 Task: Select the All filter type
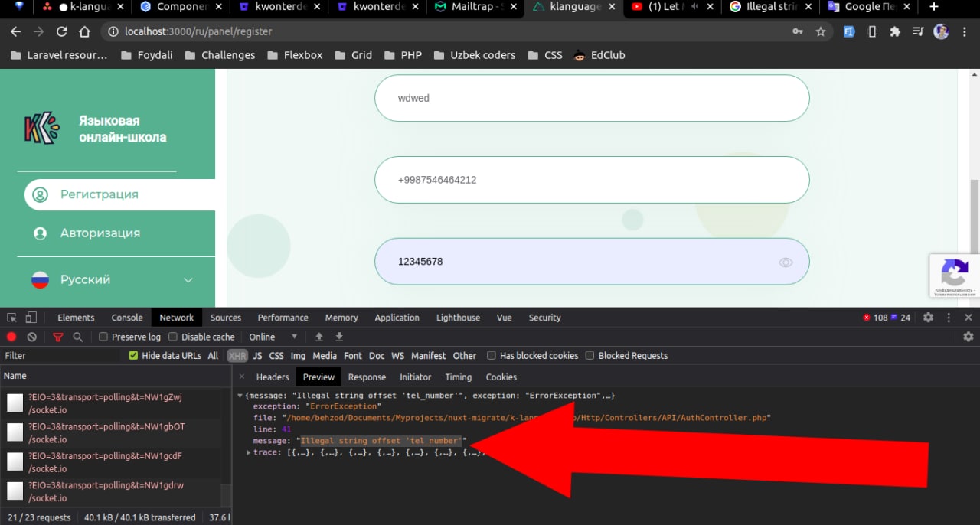pyautogui.click(x=213, y=356)
